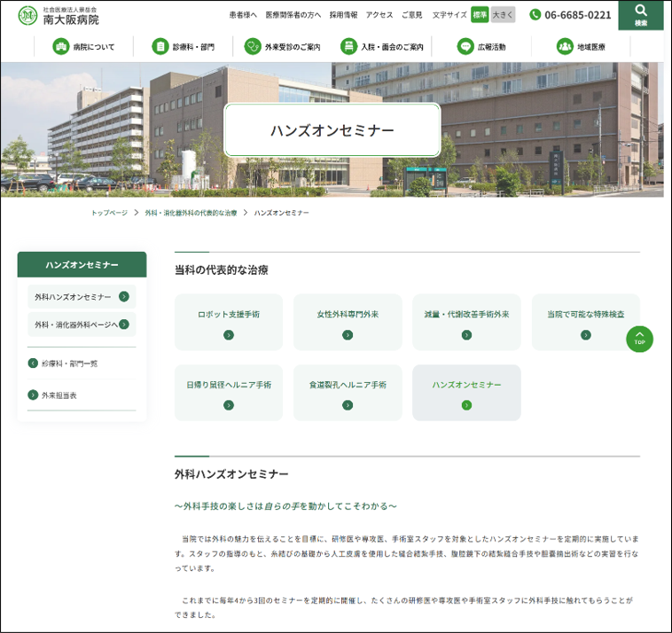Click the 地域医療 people icon

pyautogui.click(x=565, y=47)
